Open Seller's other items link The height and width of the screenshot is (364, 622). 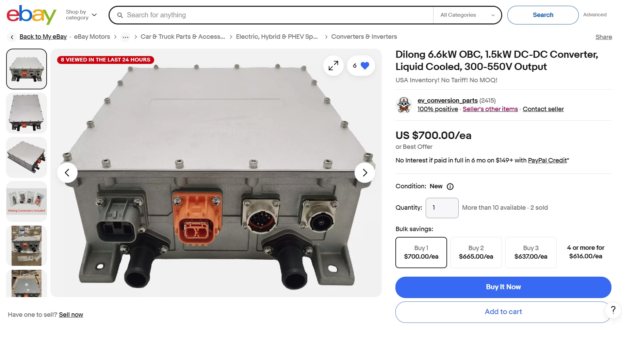click(x=490, y=109)
